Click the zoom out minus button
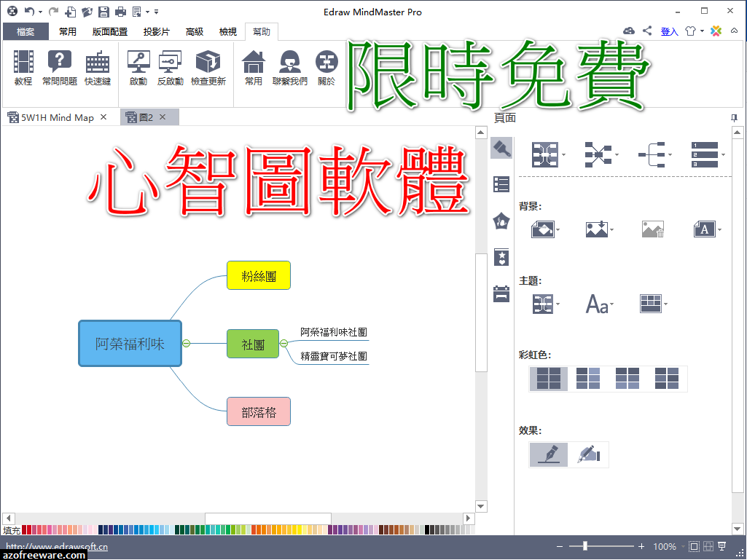Viewport: 747px width, 560px height. pos(559,547)
